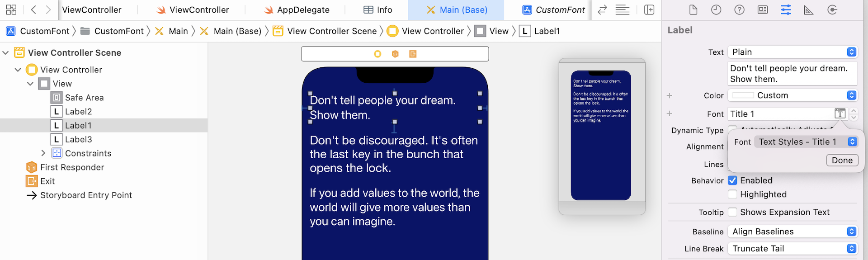Viewport: 868px width, 260px height.
Task: Show the Quick Help inspector
Action: [x=739, y=9]
